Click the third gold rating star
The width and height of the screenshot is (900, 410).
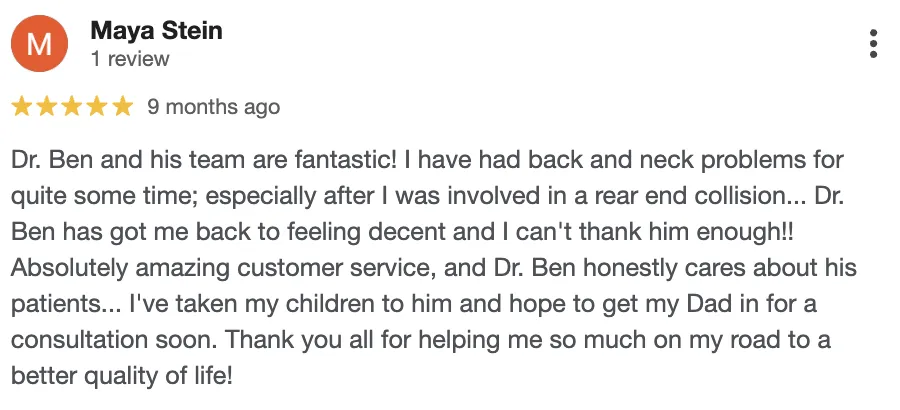[72, 107]
